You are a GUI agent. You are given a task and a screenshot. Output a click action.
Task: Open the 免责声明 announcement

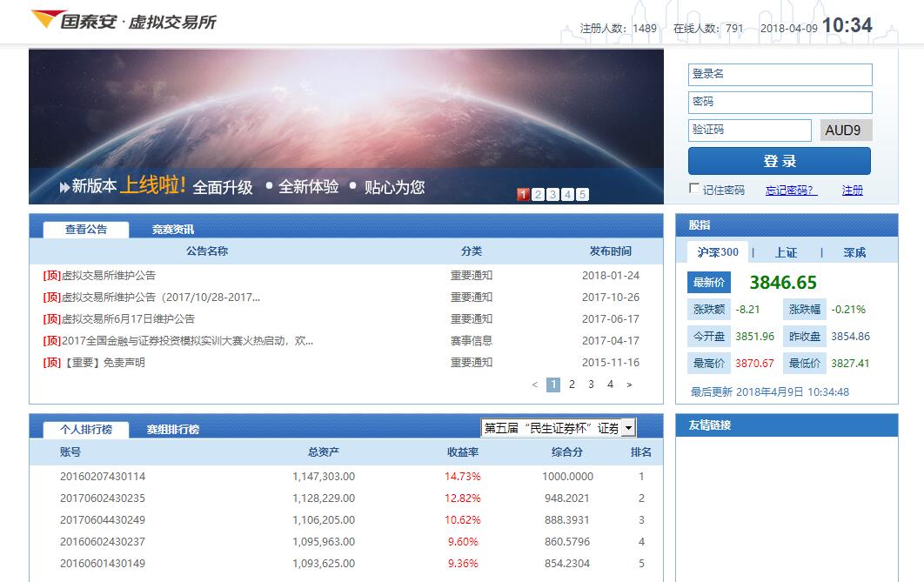[x=104, y=363]
